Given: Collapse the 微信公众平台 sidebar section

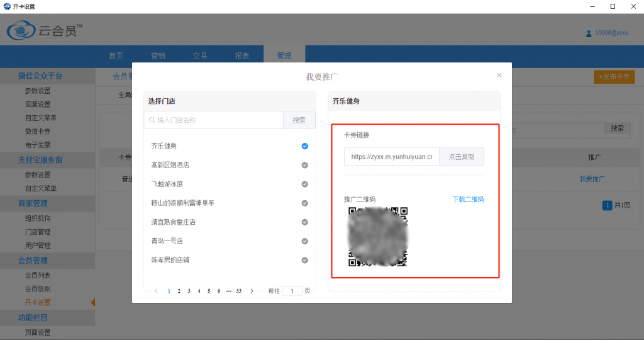Looking at the screenshot, I should point(47,76).
